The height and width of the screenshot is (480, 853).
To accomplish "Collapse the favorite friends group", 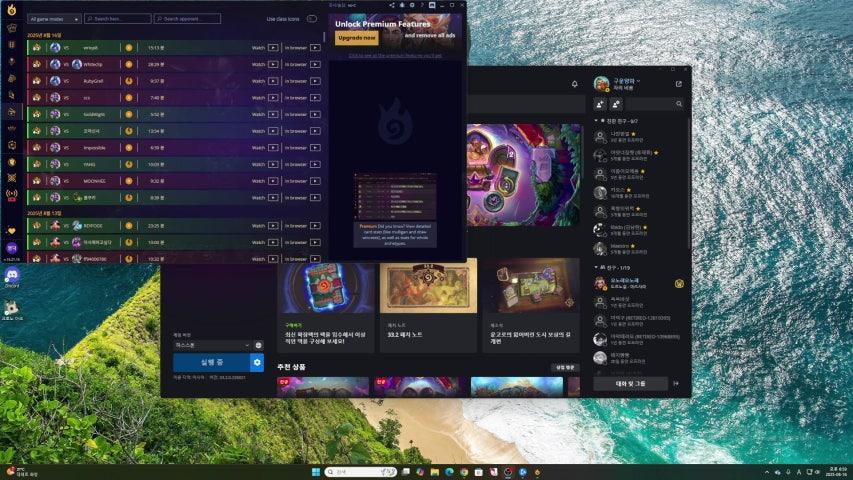I will [596, 121].
